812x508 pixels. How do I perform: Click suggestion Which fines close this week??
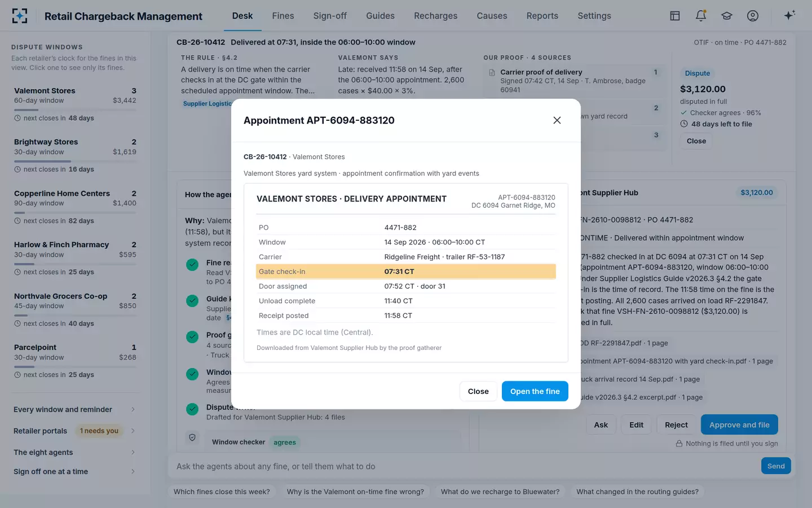tap(222, 492)
